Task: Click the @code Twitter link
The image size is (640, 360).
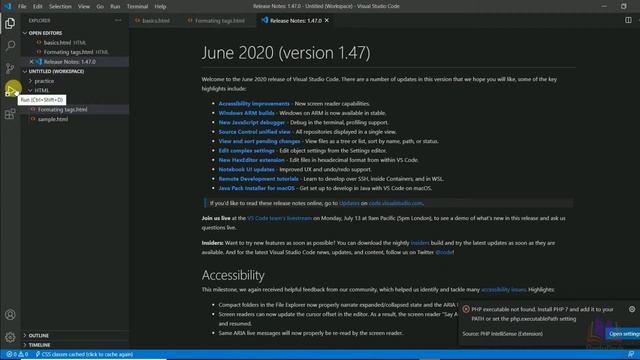Action: pyautogui.click(x=444, y=252)
